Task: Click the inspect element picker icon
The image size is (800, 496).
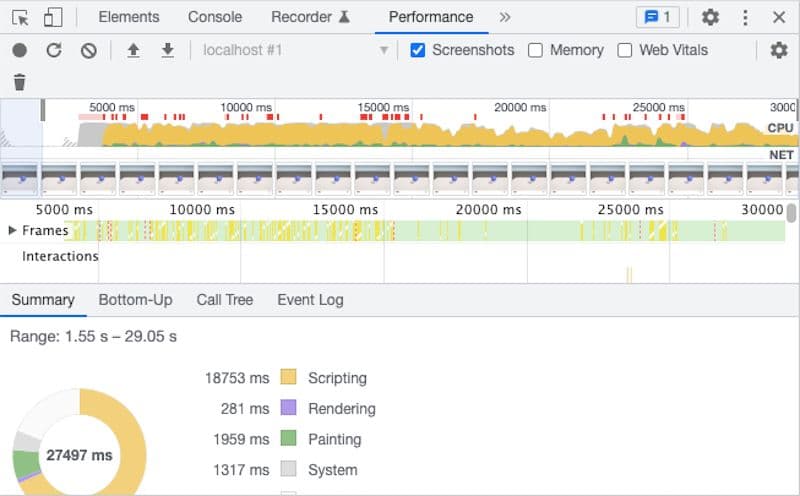Action: (20, 17)
